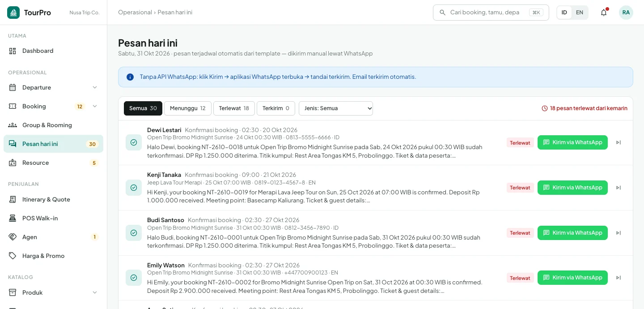This screenshot has width=644, height=309.
Task: Switch language to EN
Action: click(x=580, y=13)
